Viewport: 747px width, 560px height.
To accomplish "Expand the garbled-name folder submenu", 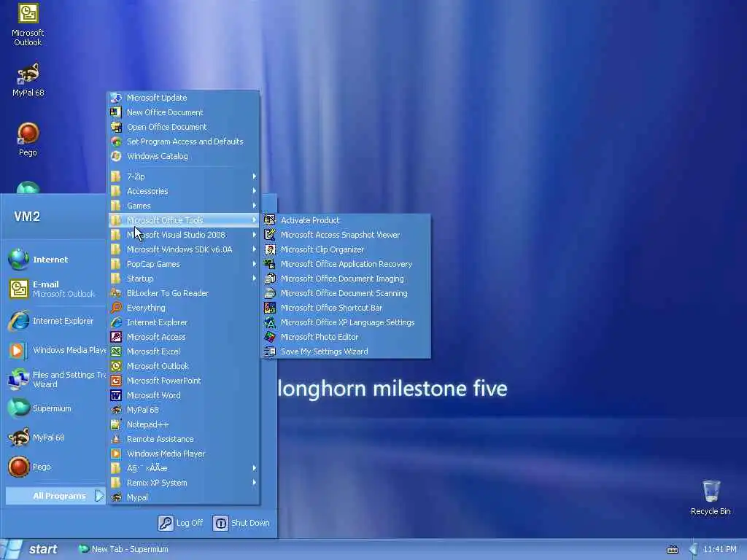I will (184, 468).
